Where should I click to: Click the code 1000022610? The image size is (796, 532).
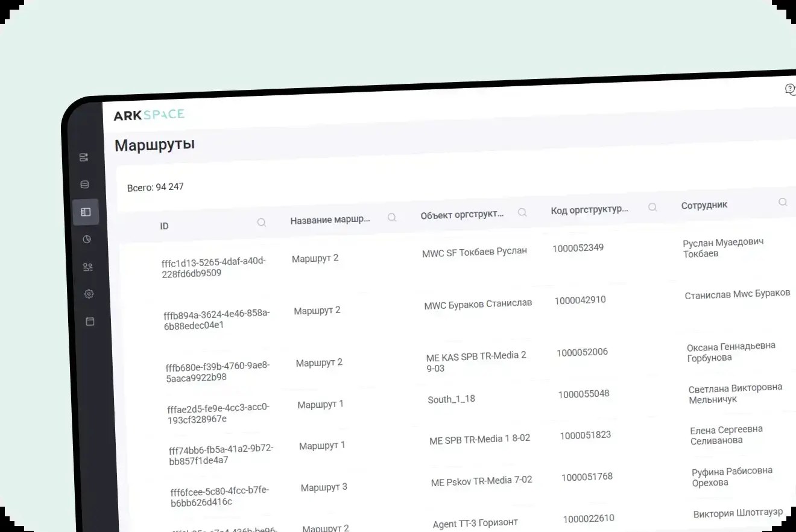pos(589,518)
